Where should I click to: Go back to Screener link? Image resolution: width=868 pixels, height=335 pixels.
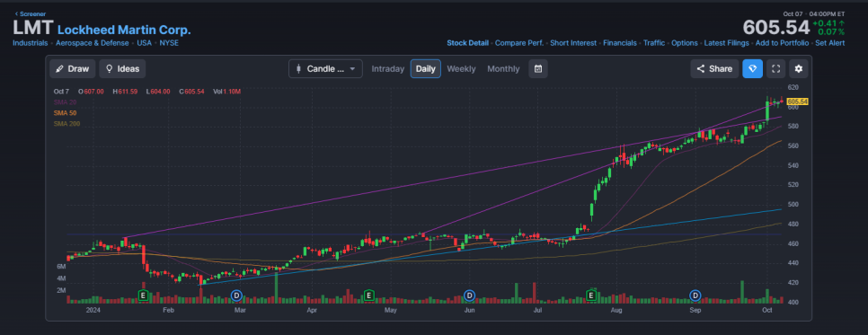31,13
